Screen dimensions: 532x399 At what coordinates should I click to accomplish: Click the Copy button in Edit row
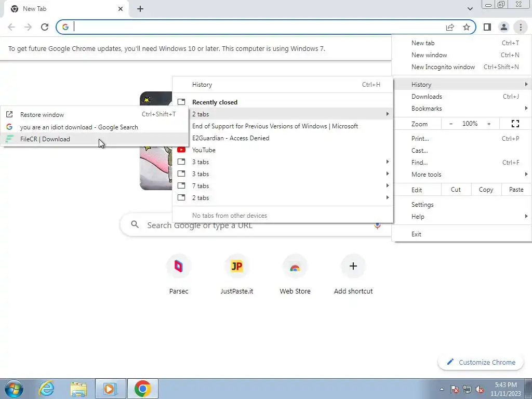pyautogui.click(x=486, y=190)
